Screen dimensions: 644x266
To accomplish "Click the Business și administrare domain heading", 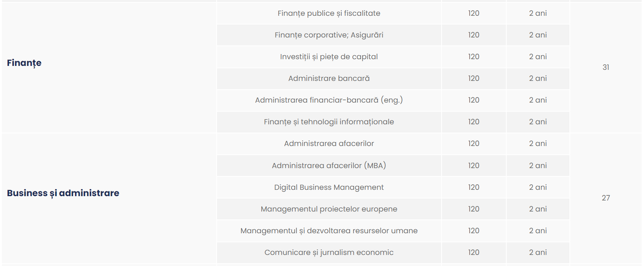I will 63,193.
